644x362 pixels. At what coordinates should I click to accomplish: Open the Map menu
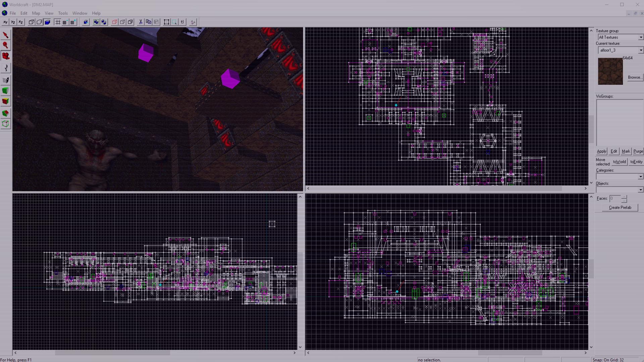pos(36,13)
